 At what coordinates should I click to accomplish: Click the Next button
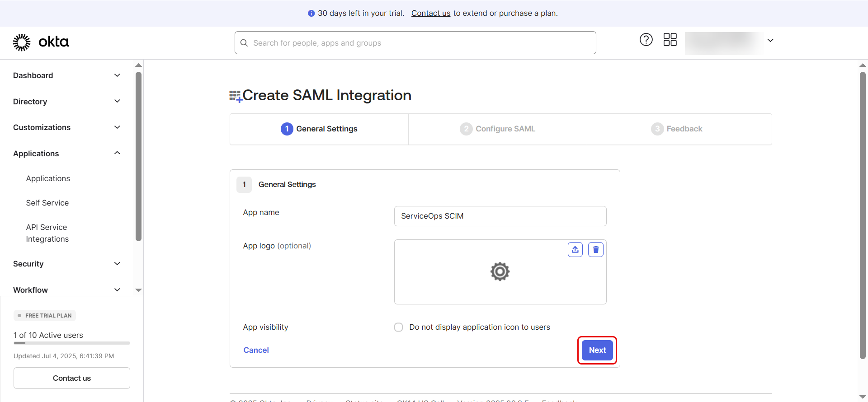click(x=597, y=350)
